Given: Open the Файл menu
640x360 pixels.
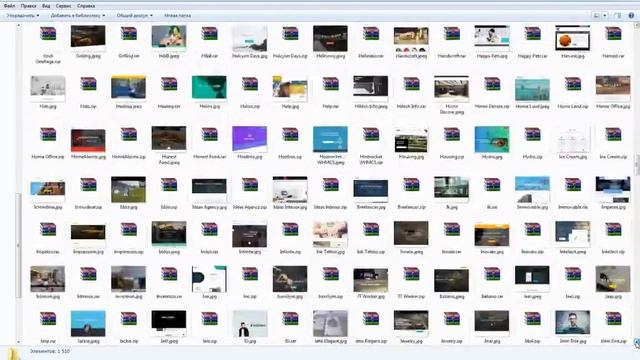Looking at the screenshot, I should 9,6.
